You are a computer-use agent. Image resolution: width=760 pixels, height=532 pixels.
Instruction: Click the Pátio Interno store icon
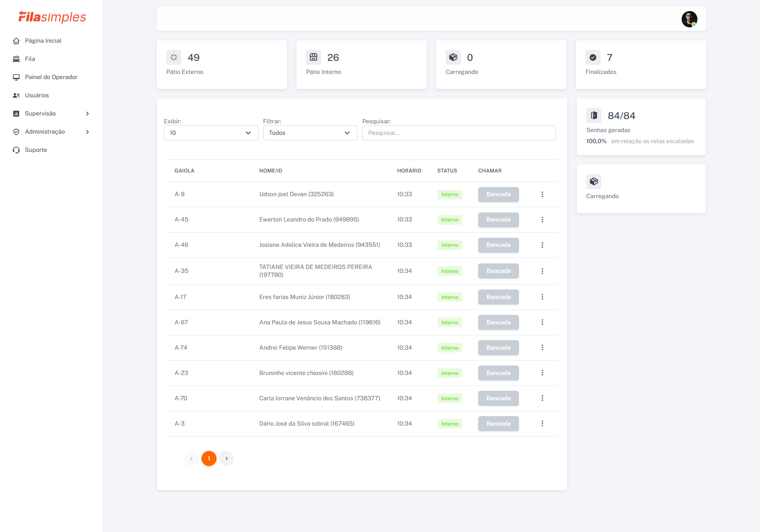(x=313, y=57)
